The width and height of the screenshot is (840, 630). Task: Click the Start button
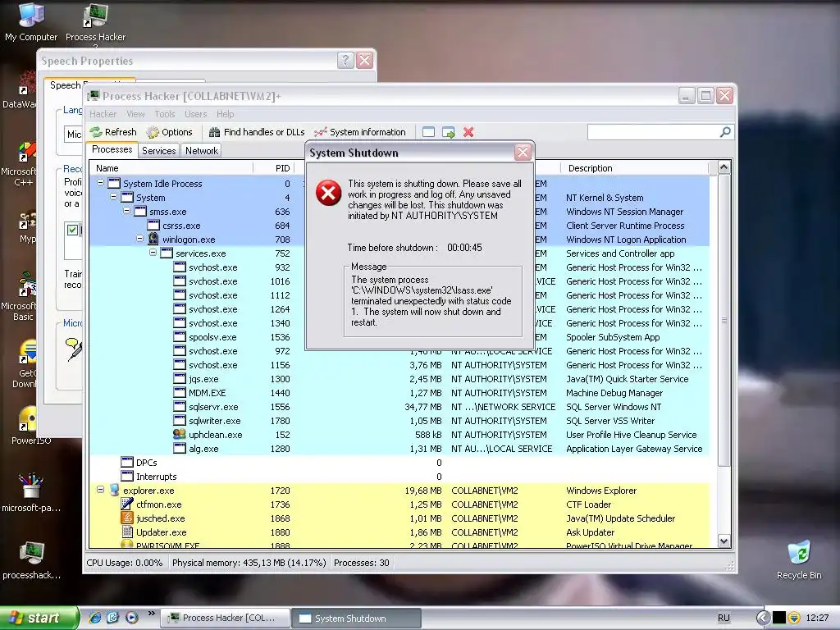[39, 618]
